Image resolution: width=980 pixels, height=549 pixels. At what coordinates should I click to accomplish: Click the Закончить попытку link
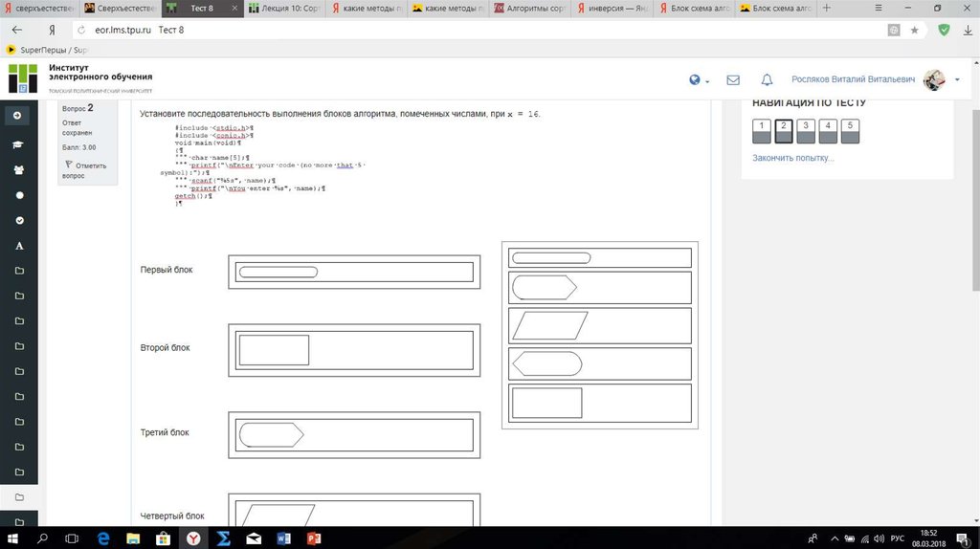(x=792, y=158)
